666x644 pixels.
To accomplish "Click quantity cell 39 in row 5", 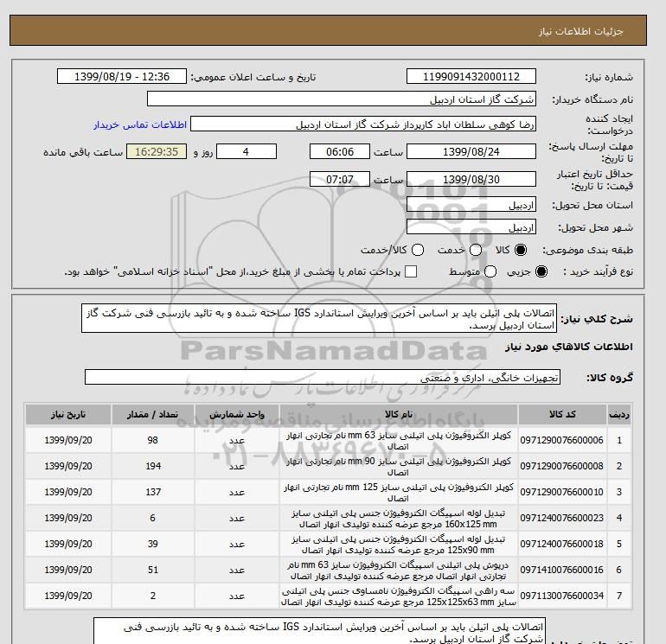I will 153,544.
